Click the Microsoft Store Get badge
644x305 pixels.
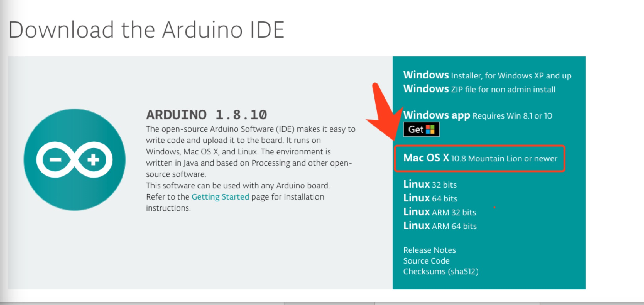coord(421,129)
